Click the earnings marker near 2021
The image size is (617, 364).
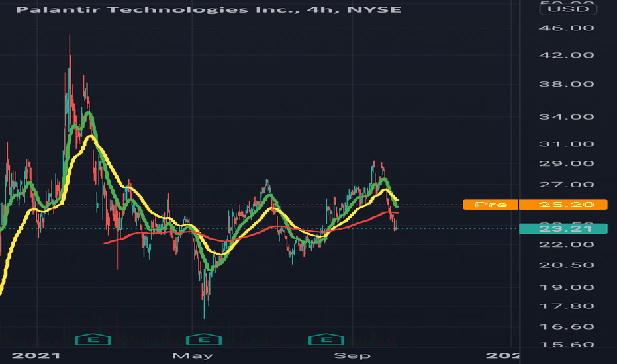point(93,340)
